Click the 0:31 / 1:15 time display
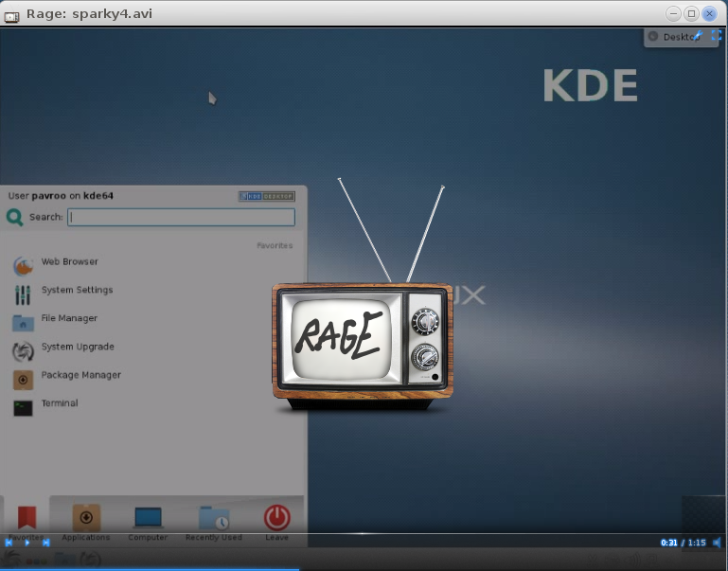This screenshot has height=571, width=728. [683, 543]
